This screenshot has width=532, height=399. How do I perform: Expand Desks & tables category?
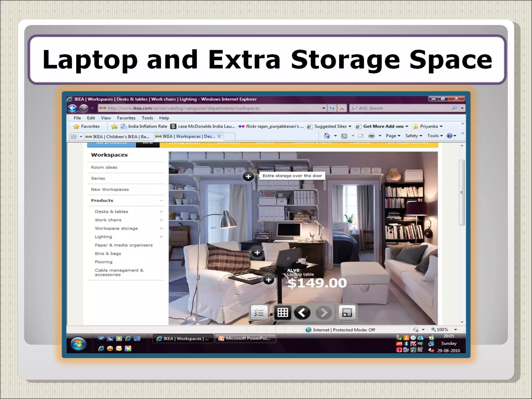pyautogui.click(x=161, y=212)
